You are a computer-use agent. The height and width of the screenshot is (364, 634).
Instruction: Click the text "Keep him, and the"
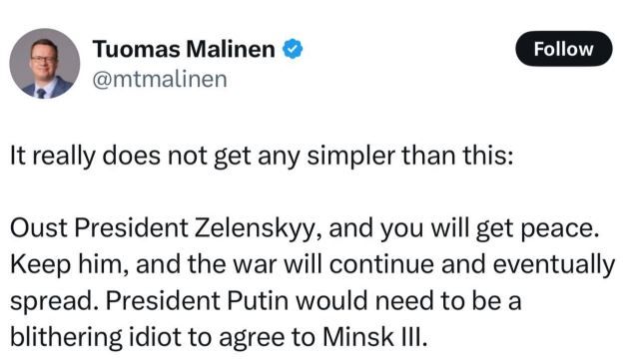[x=119, y=264]
